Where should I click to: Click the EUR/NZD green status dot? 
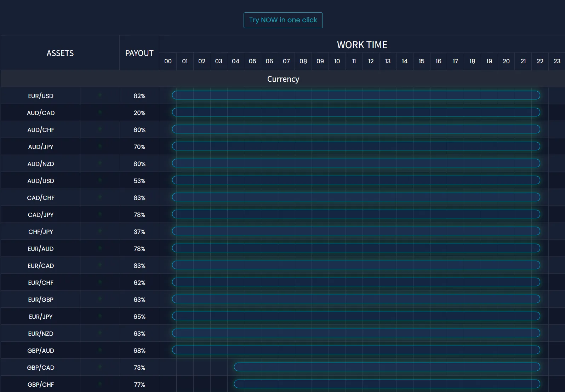[100, 333]
